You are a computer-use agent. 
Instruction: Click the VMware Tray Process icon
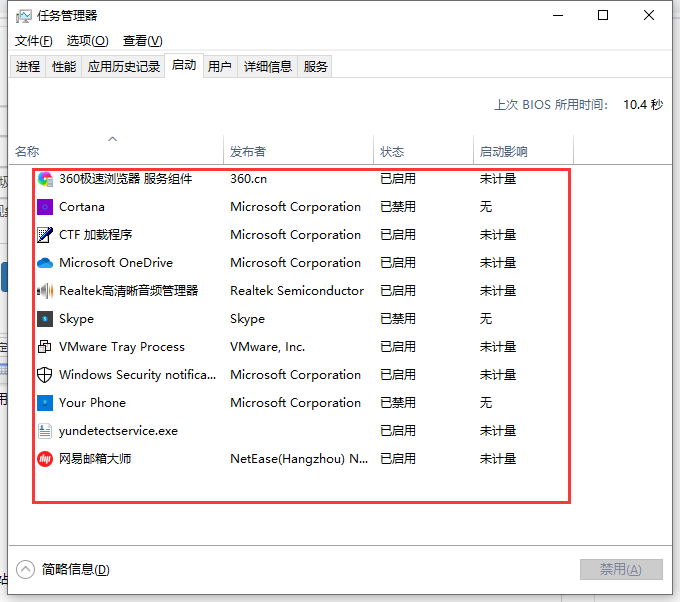click(x=45, y=347)
